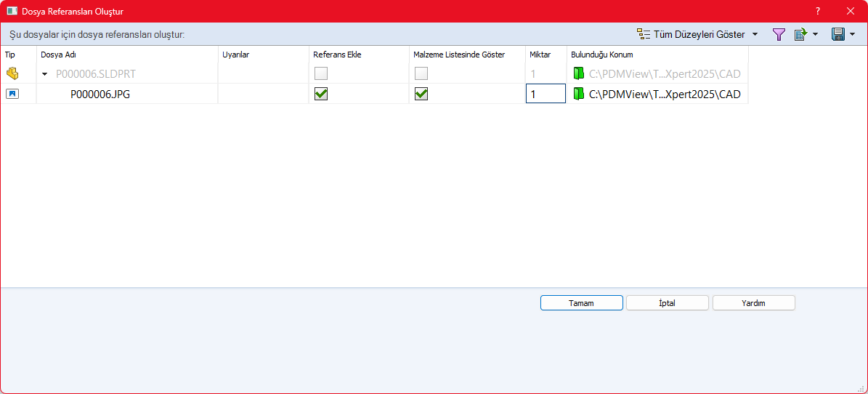Click the SLDPRT part type icon
The width and height of the screenshot is (868, 394).
coord(12,73)
